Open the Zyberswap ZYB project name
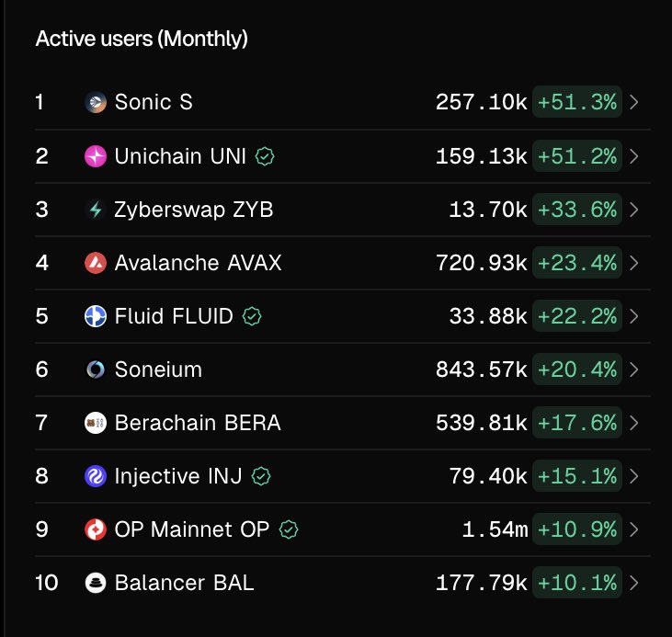Image resolution: width=672 pixels, height=637 pixels. (x=194, y=210)
